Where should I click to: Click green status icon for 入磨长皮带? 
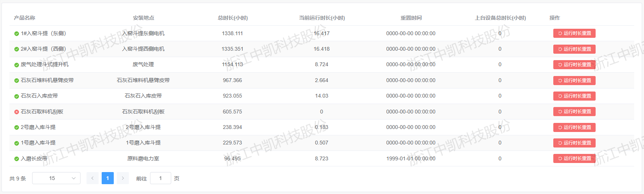click(17, 159)
